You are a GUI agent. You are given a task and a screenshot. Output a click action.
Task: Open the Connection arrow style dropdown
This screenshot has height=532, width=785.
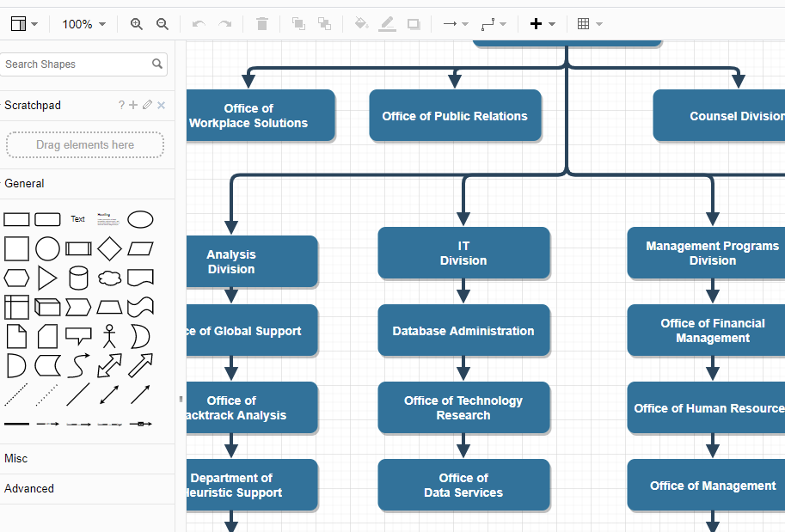455,24
